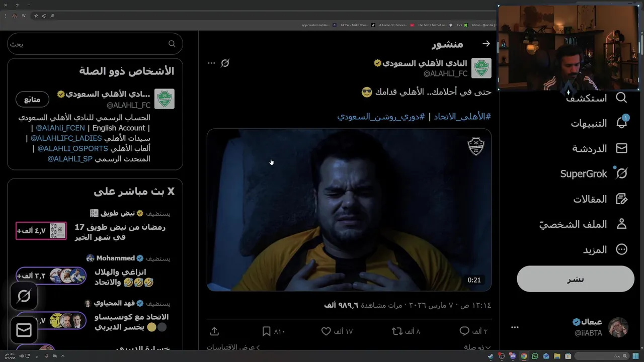
Task: Click the نشر (Post) button
Action: (576, 279)
